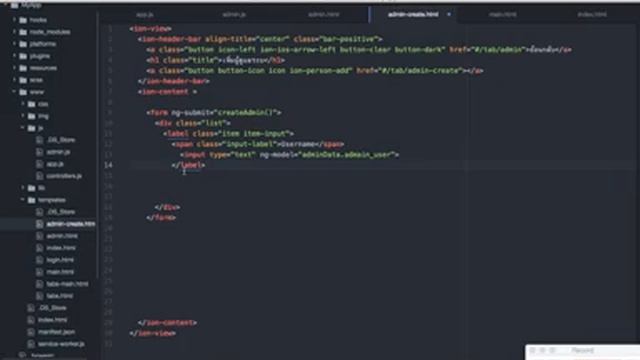Collapse the templates folder arrow
Screen dimensions: 640x360
[x=23, y=200]
